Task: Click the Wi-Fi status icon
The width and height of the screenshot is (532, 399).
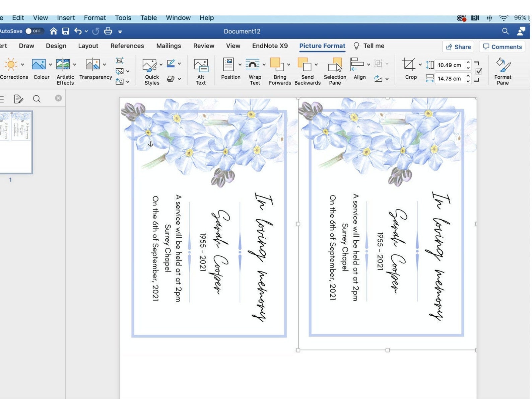Action: tap(503, 18)
